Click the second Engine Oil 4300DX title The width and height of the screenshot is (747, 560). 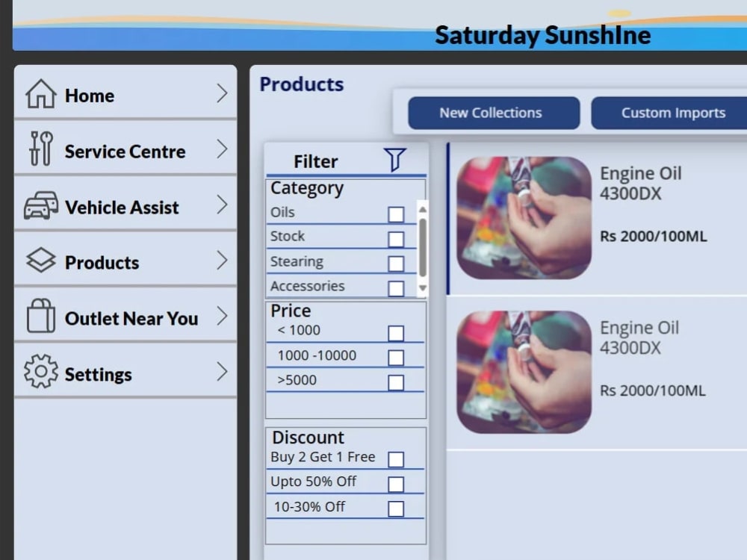tap(639, 337)
